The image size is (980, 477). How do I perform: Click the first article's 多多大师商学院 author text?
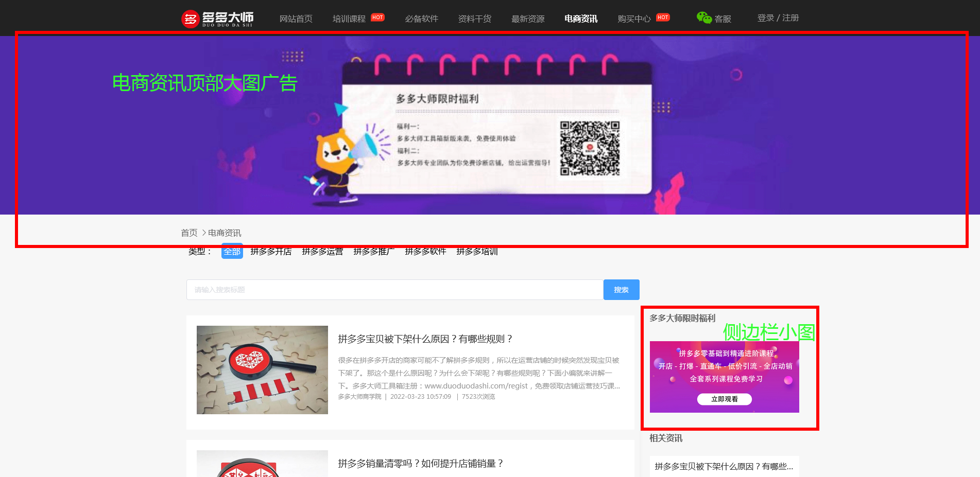[x=359, y=397]
